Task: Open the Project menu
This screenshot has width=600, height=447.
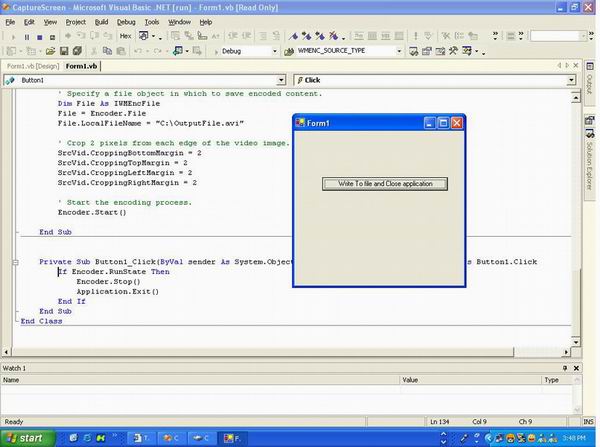Action: pyautogui.click(x=75, y=22)
